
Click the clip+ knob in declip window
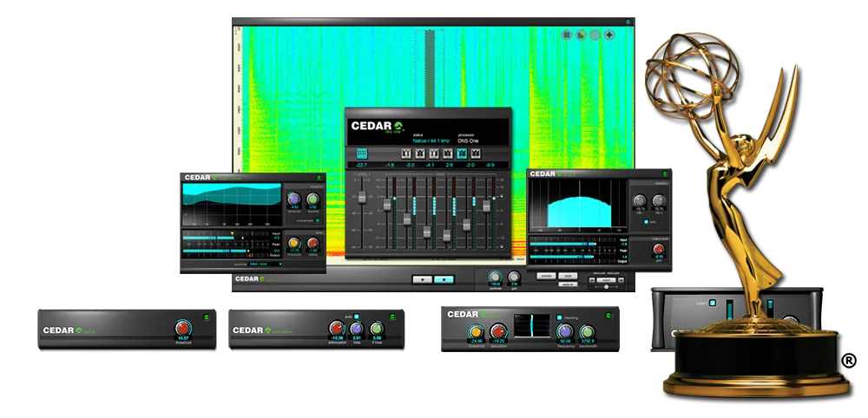[x=659, y=200]
